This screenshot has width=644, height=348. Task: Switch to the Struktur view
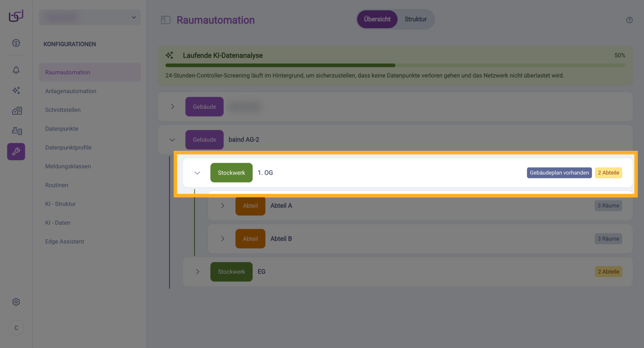point(416,19)
